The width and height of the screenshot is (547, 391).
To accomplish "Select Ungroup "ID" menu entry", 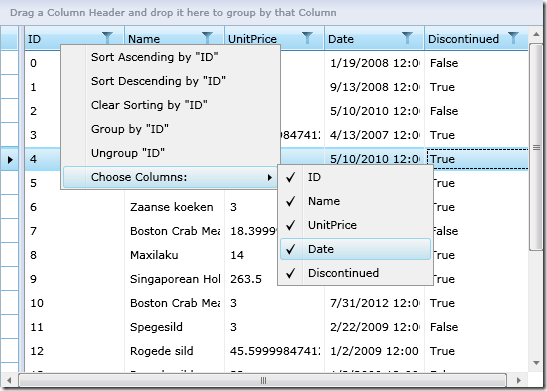I will [170, 153].
